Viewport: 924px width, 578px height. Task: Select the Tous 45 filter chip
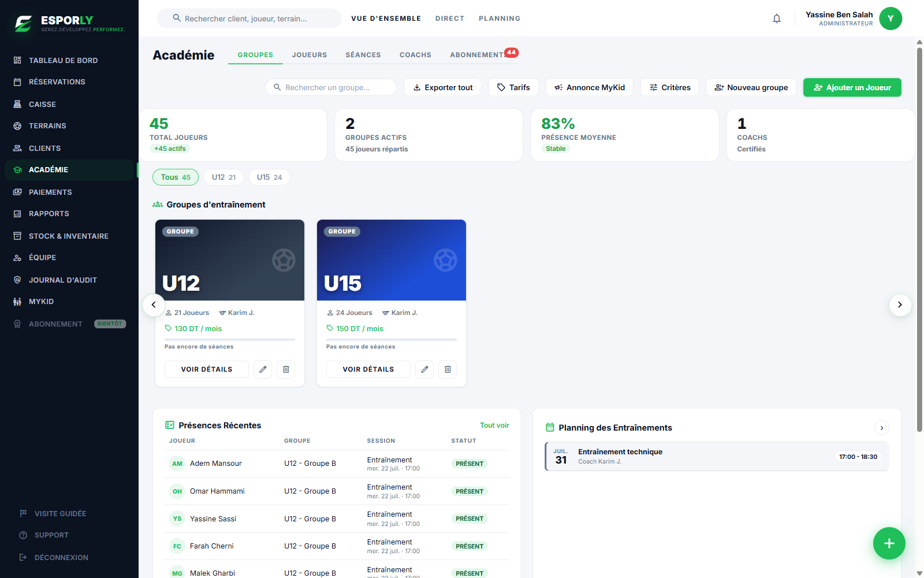point(176,177)
